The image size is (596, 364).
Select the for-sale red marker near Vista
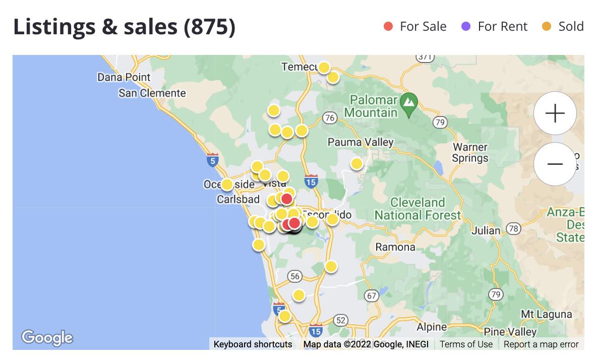(x=286, y=199)
